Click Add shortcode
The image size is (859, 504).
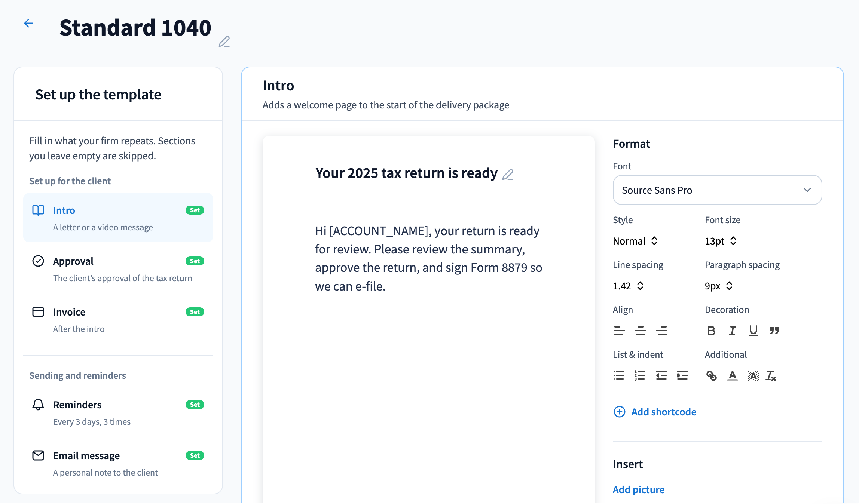tap(655, 412)
